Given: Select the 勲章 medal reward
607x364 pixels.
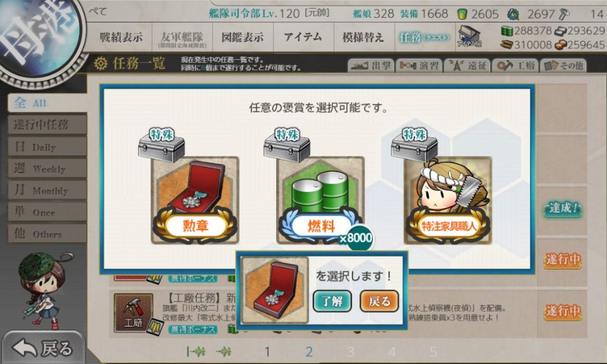Looking at the screenshot, I should pyautogui.click(x=194, y=200).
